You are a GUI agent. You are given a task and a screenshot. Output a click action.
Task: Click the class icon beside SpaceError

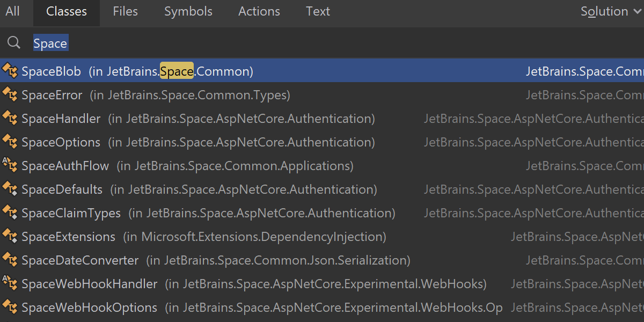[x=10, y=95]
